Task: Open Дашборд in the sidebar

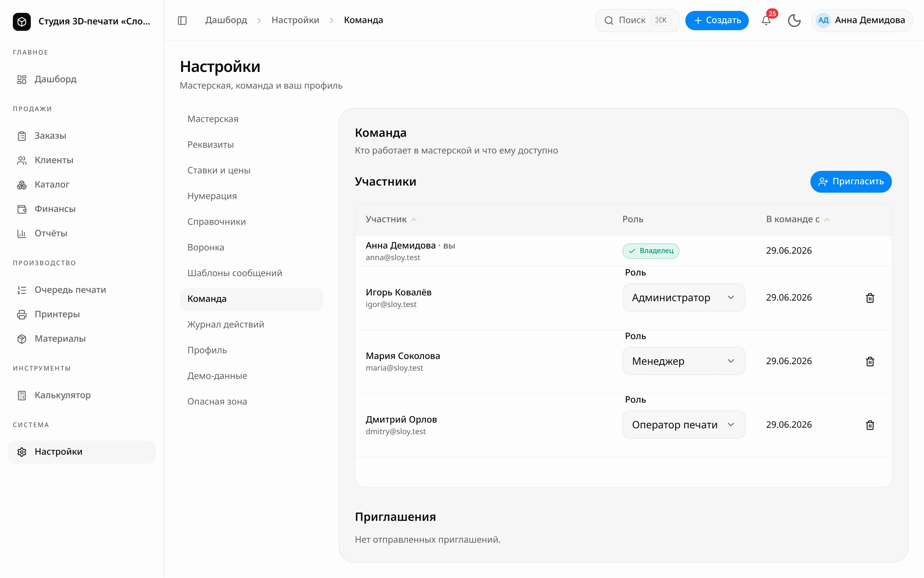Action: pyautogui.click(x=82, y=79)
